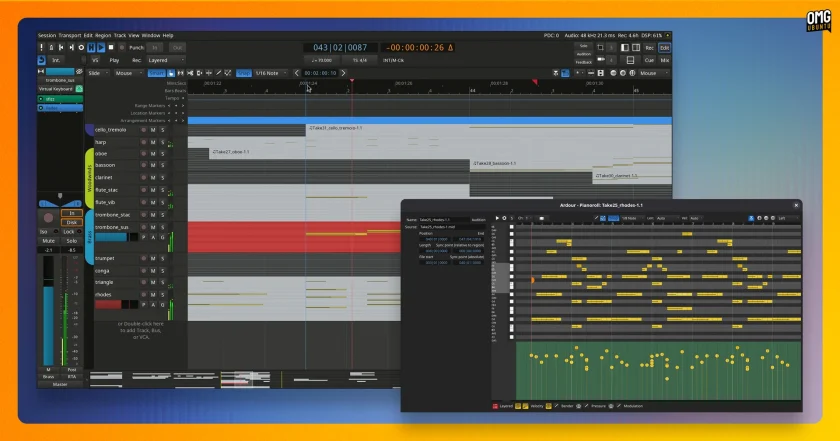Open the Layered record mode dropdown
840x441 pixels.
tap(166, 60)
